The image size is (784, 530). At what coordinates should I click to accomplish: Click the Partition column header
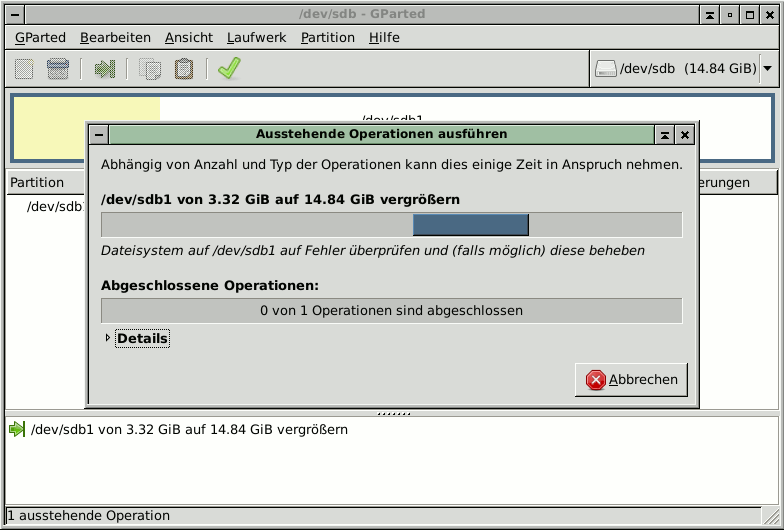[38, 183]
